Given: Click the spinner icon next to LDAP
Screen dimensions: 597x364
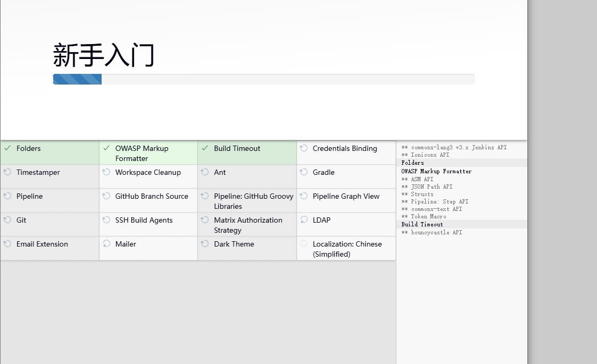Looking at the screenshot, I should (304, 220).
